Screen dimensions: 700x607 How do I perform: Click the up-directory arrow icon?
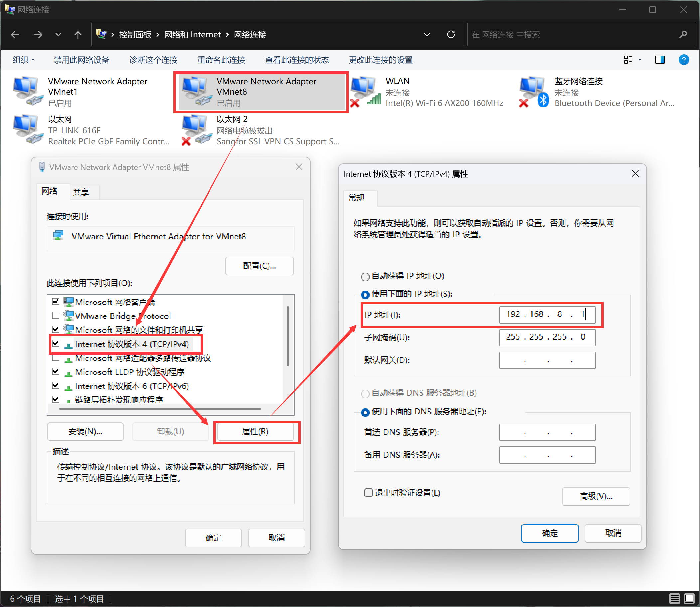[x=78, y=35]
